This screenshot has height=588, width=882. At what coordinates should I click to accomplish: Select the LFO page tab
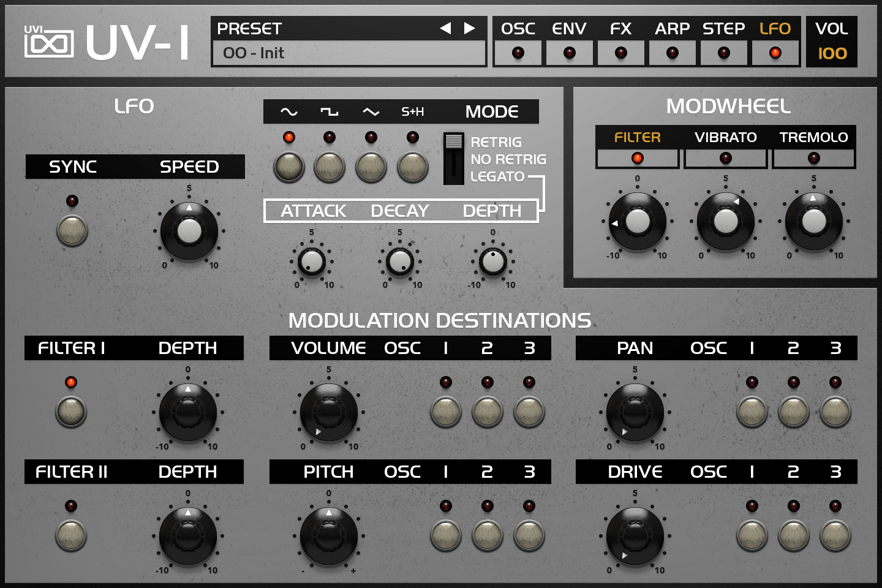(775, 53)
